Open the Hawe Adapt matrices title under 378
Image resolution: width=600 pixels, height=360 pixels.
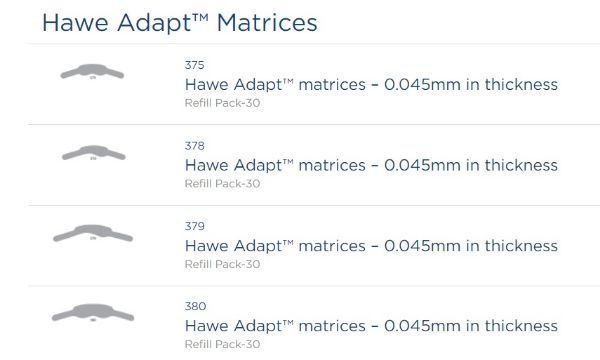371,165
